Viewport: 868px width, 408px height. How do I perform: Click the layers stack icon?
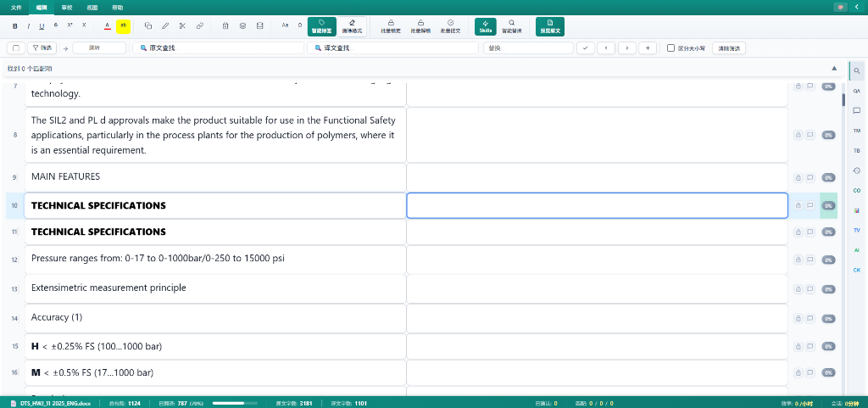243,25
